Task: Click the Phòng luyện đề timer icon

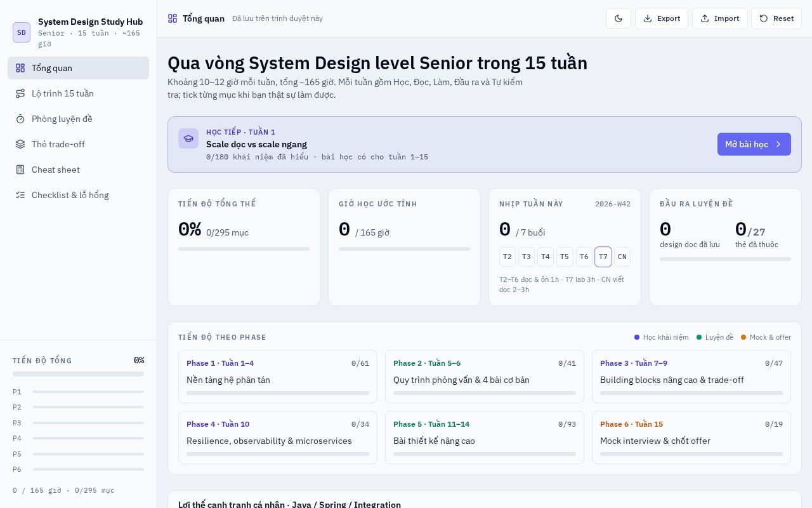Action: coord(20,119)
